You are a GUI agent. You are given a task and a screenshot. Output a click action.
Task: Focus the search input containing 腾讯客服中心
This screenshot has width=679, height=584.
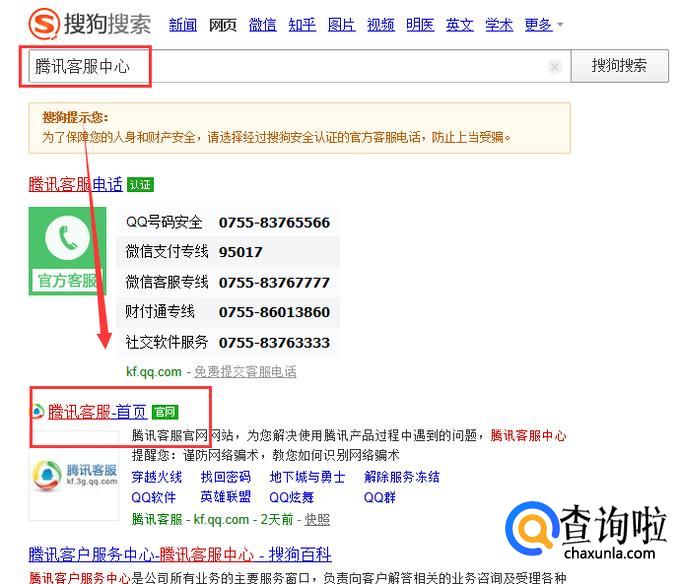300,66
